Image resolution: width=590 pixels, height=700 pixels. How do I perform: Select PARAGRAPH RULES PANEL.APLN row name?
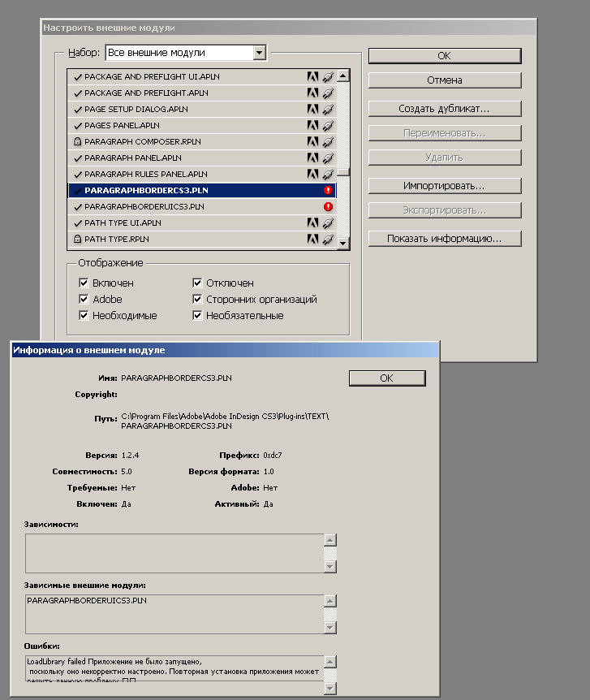coord(146,174)
